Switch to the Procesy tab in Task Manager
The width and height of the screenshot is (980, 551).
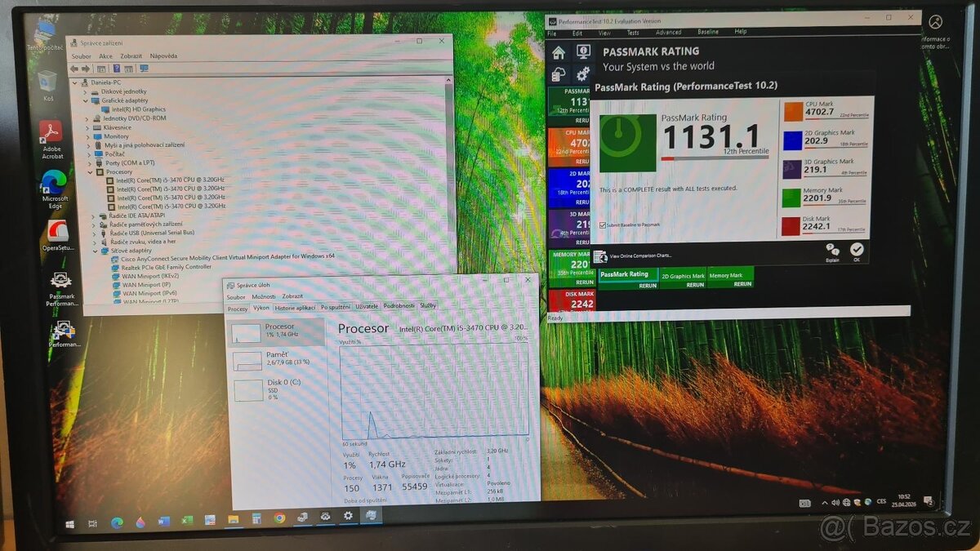pyautogui.click(x=238, y=309)
